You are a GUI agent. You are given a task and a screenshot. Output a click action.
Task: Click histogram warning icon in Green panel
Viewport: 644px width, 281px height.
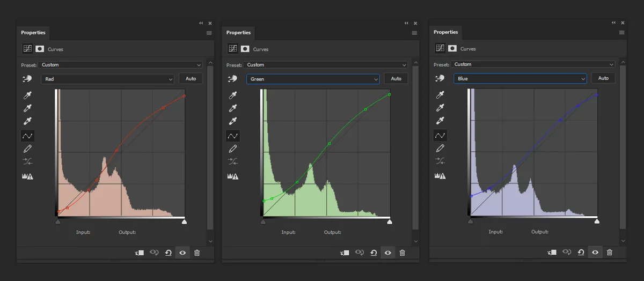(233, 176)
